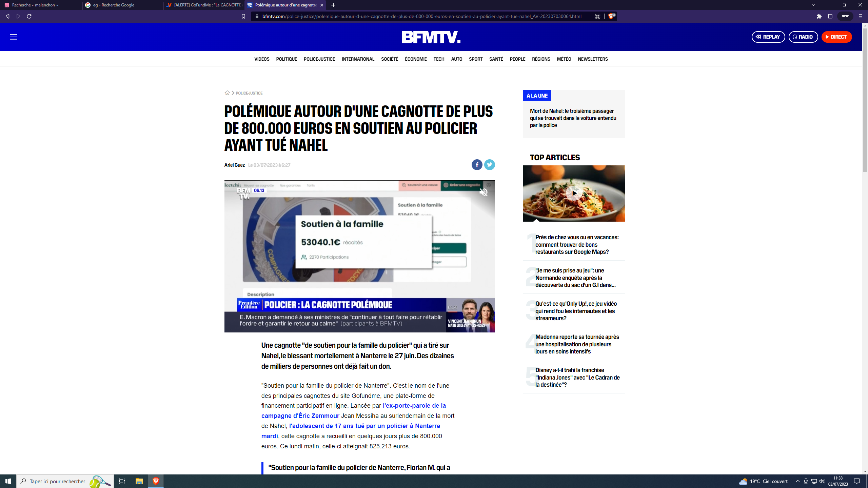The width and height of the screenshot is (868, 488).
Task: Show hidden system tray icons
Action: point(798,481)
